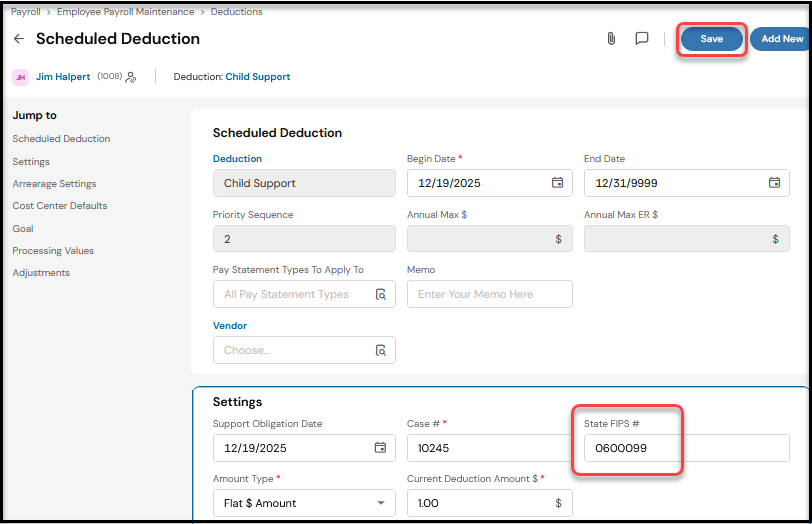Screen dimensions: 812x524
Task: Open the Begin Date calendar picker
Action: tap(557, 183)
